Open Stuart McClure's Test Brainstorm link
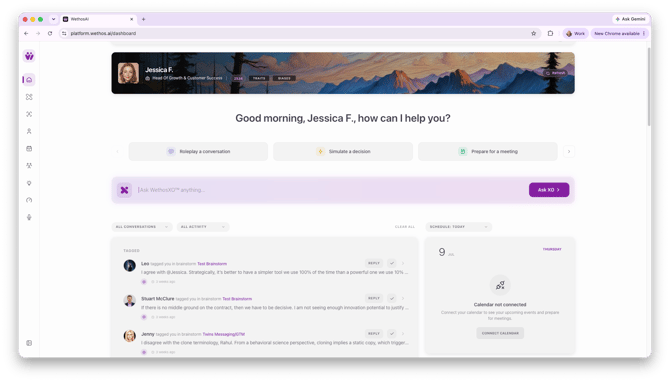 (237, 299)
